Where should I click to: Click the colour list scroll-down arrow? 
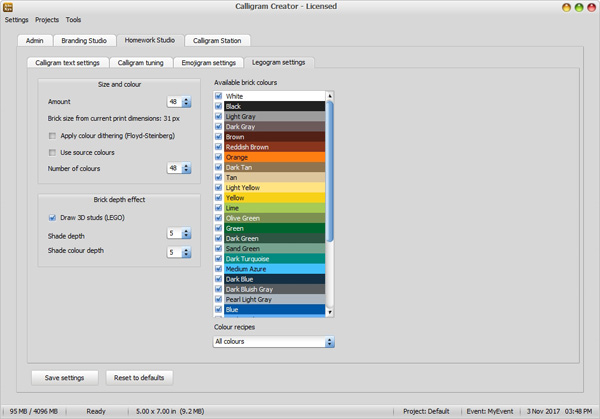(329, 312)
